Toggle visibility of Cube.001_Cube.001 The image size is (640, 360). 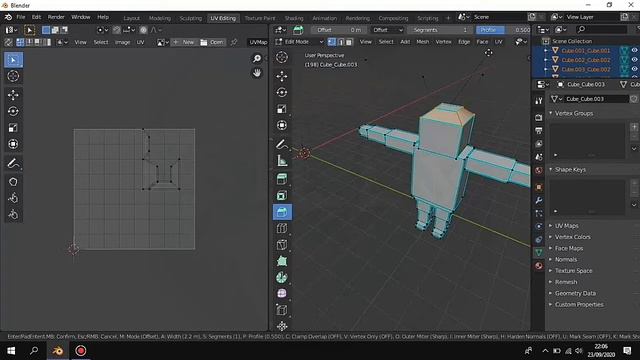(x=635, y=50)
